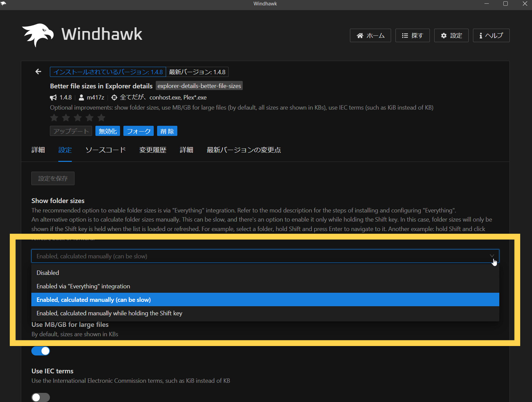The height and width of the screenshot is (402, 532).
Task: Click the list icon in 探す button
Action: coord(405,35)
